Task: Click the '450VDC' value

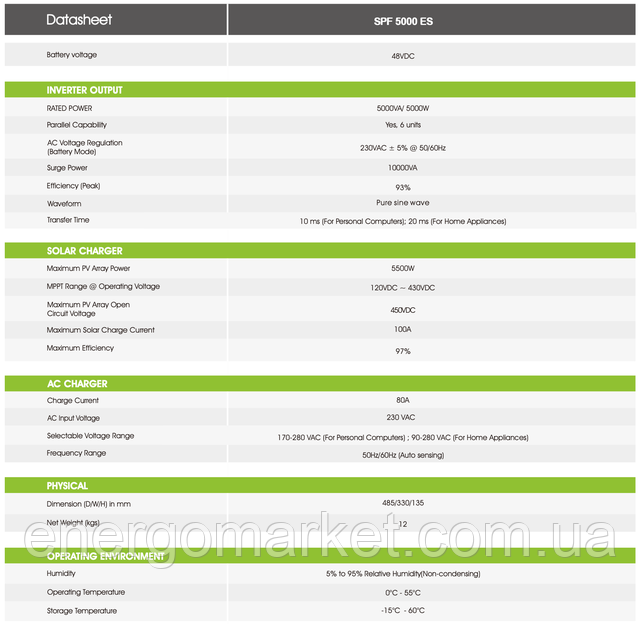Action: pos(403,310)
